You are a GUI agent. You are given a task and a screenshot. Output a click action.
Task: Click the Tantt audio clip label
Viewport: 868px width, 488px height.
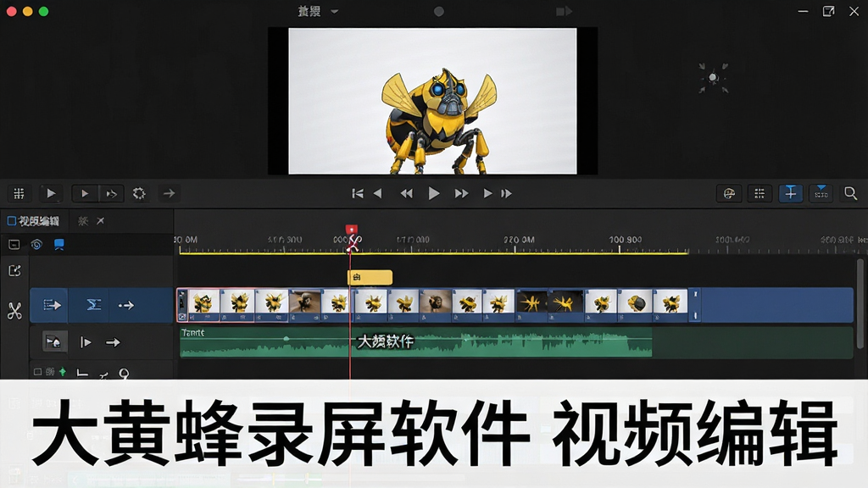tap(192, 332)
